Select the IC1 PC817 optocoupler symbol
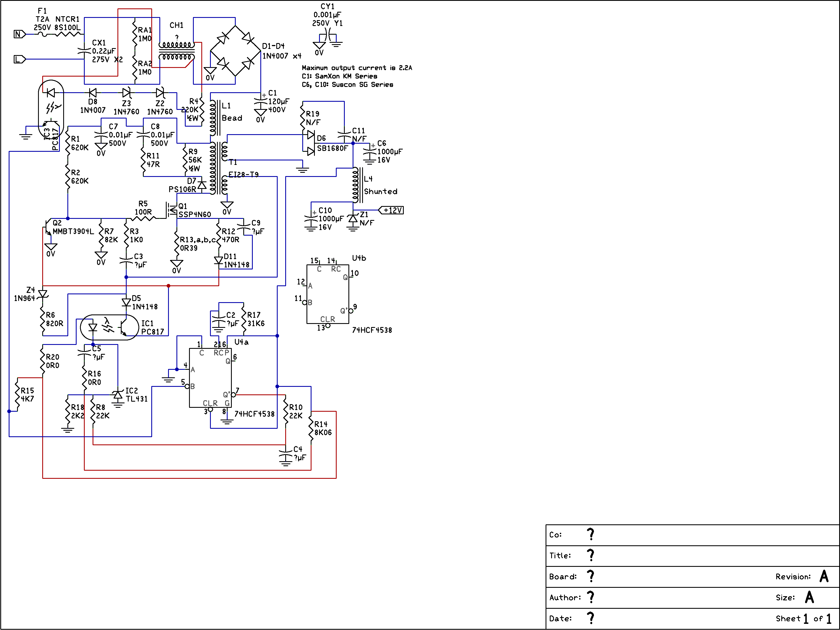Viewport: 840px width, 630px height. tap(109, 327)
